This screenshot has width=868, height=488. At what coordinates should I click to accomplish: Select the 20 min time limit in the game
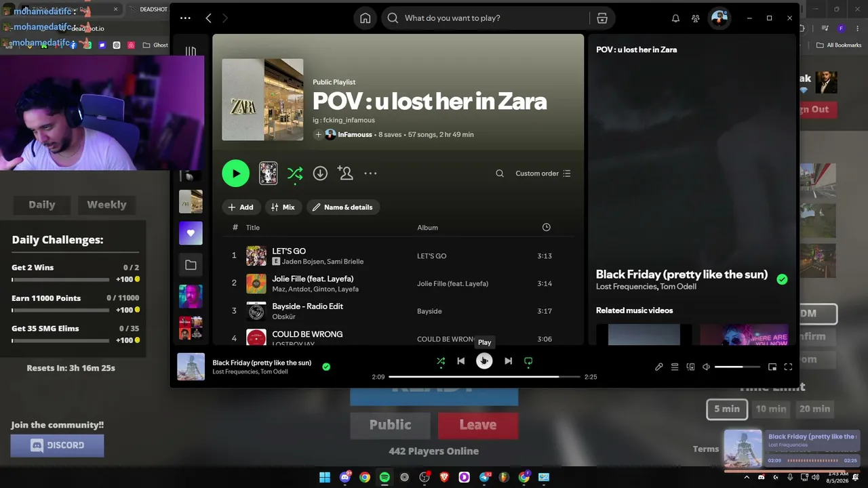coord(814,409)
